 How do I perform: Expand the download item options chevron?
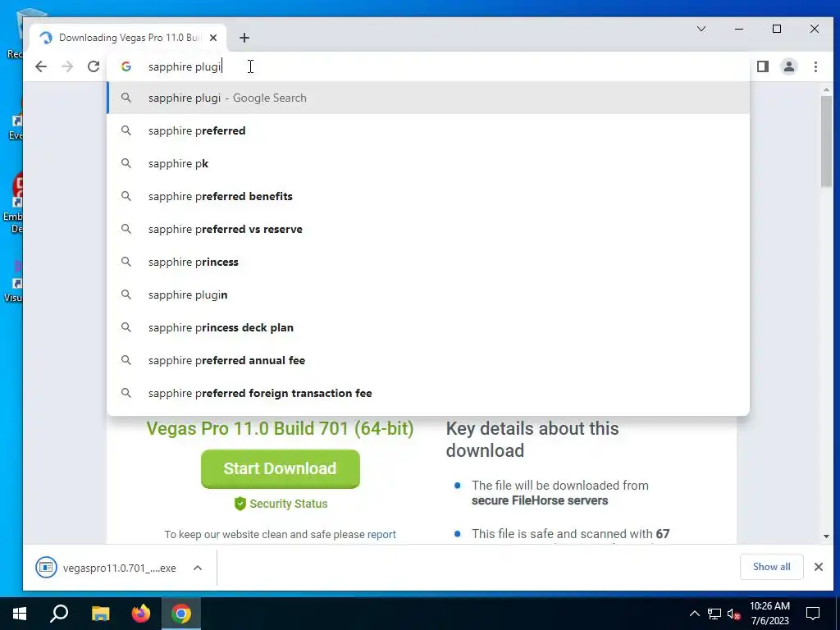pos(198,568)
